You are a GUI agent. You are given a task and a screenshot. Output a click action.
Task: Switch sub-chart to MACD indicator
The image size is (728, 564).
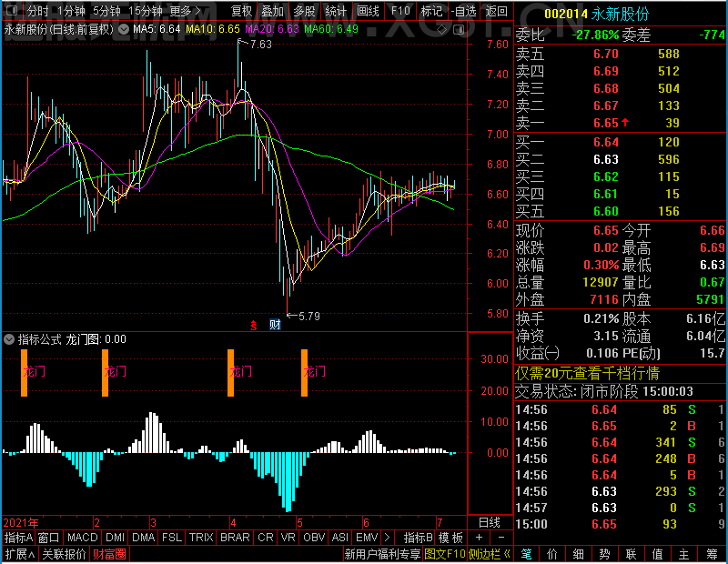point(82,538)
